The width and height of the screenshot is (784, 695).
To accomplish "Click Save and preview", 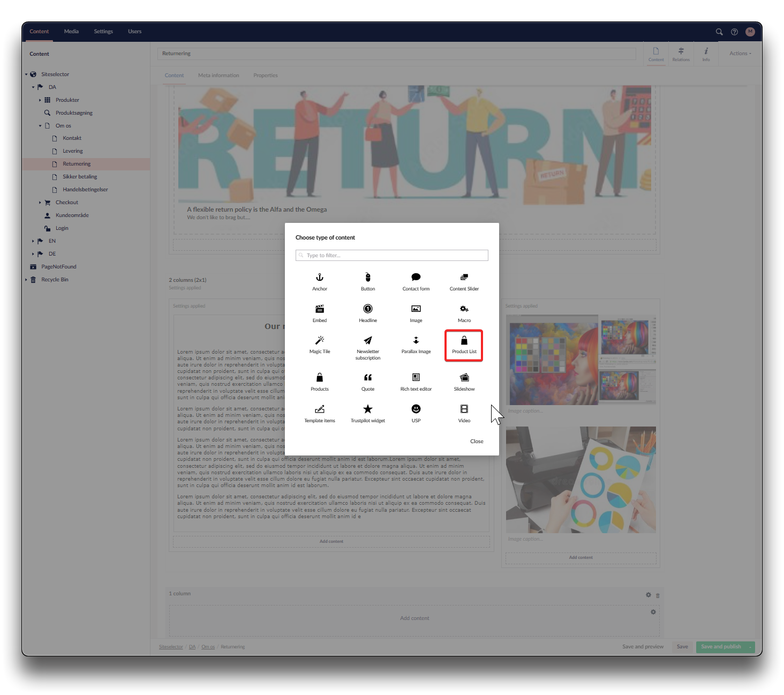I will point(643,647).
